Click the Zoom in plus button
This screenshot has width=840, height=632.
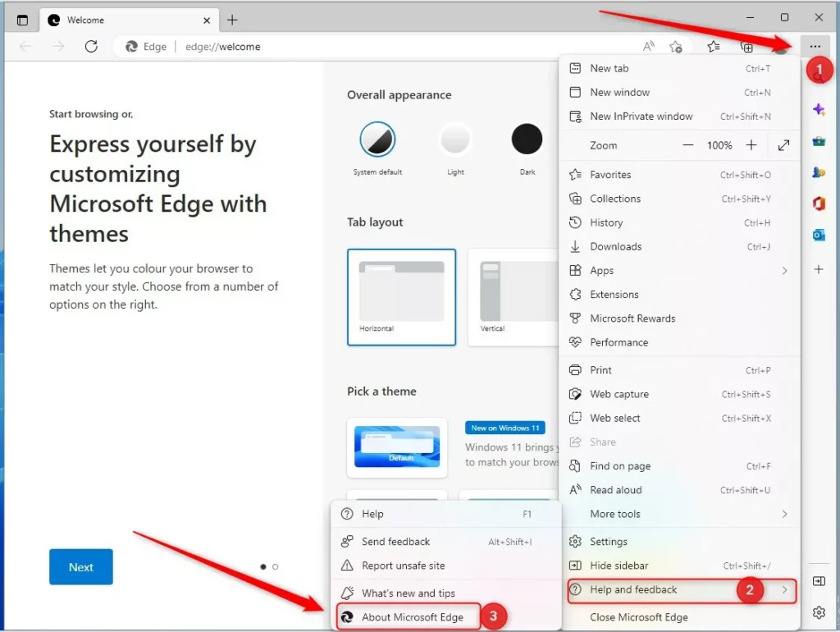point(751,145)
